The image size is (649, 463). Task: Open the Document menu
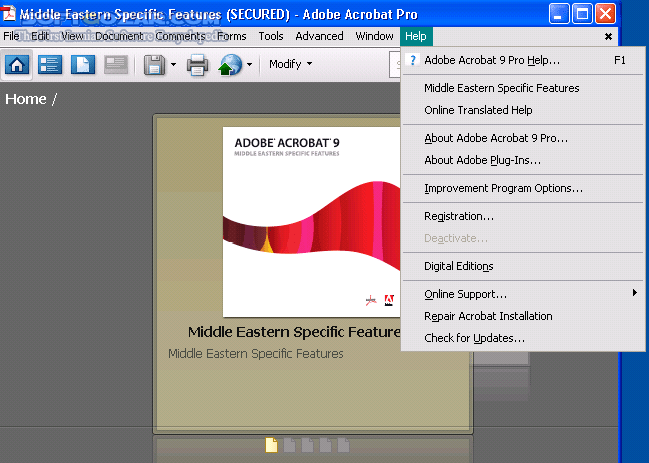119,36
